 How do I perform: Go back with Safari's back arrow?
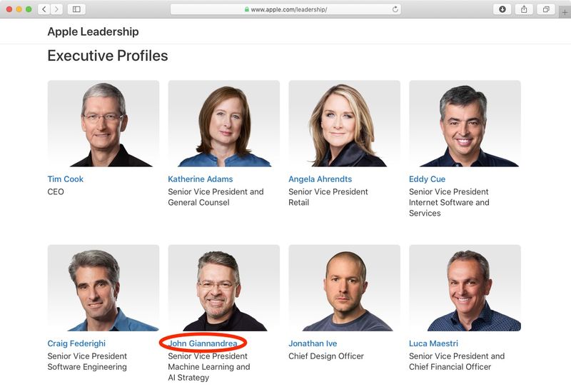click(44, 9)
